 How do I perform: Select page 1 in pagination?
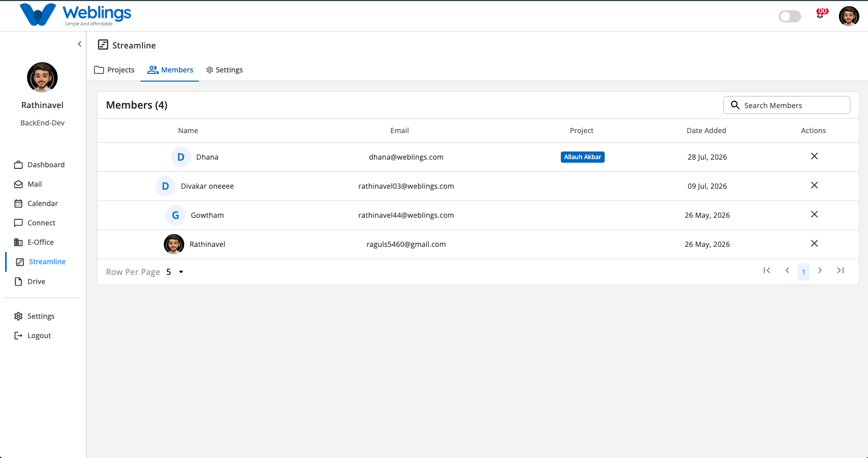[804, 272]
